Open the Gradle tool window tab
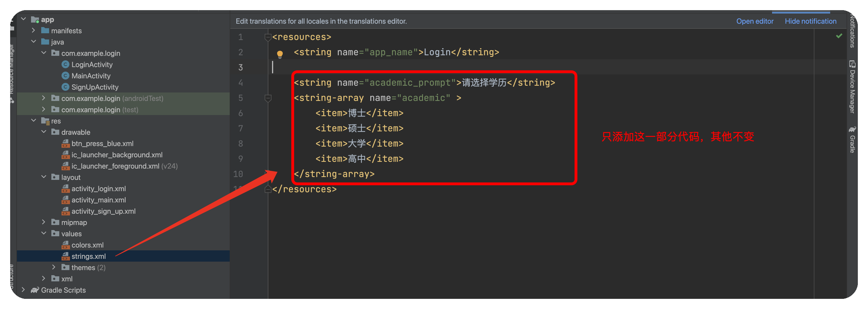Viewport: 868px width, 309px height. click(x=852, y=140)
